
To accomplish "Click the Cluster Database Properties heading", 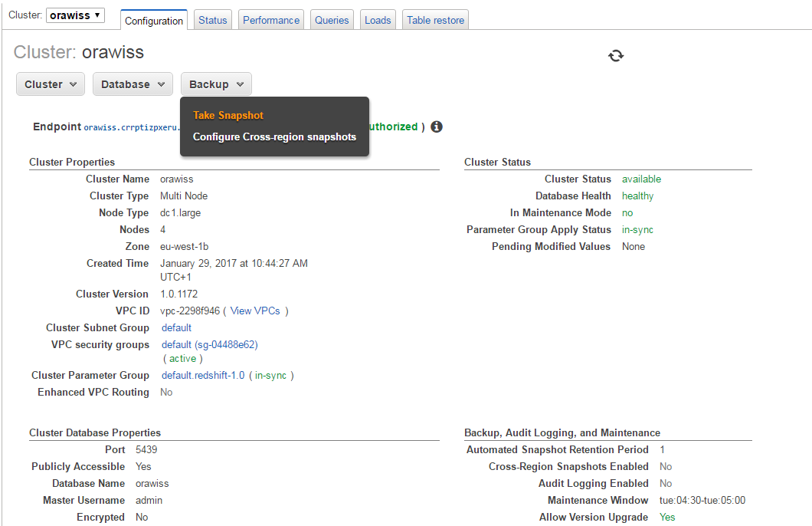I will pos(95,432).
